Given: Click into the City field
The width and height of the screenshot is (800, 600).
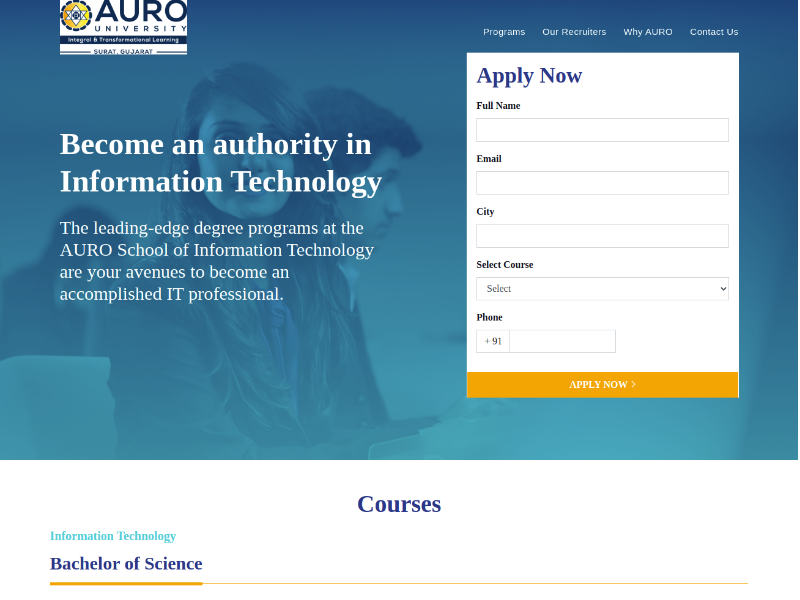Looking at the screenshot, I should 602,236.
